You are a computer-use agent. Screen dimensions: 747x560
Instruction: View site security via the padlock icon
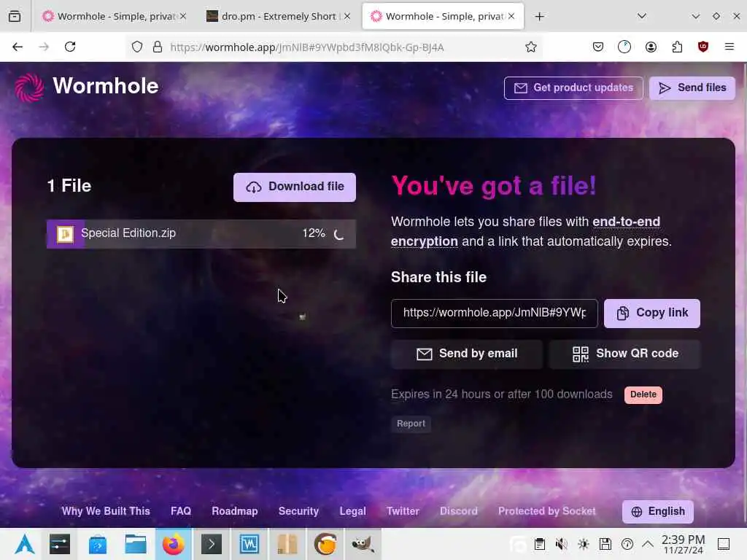click(158, 47)
